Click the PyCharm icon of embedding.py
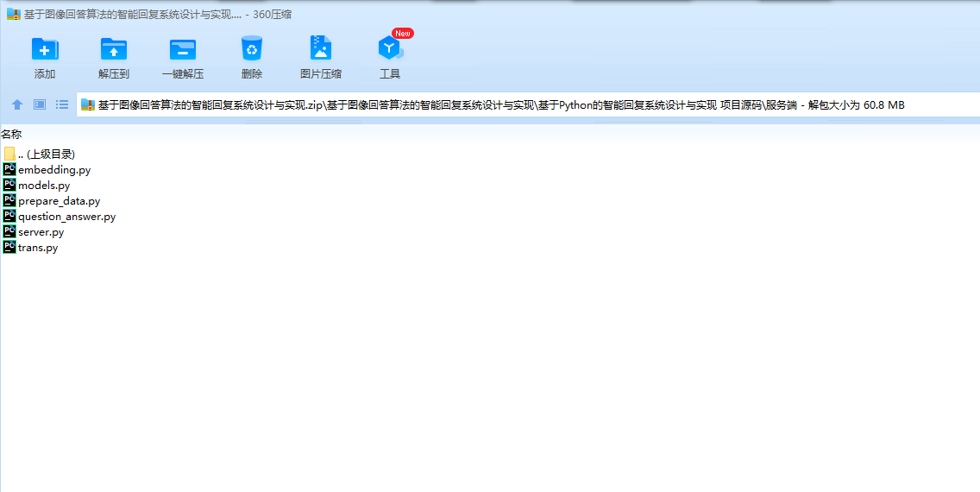This screenshot has height=492, width=980. [x=9, y=169]
